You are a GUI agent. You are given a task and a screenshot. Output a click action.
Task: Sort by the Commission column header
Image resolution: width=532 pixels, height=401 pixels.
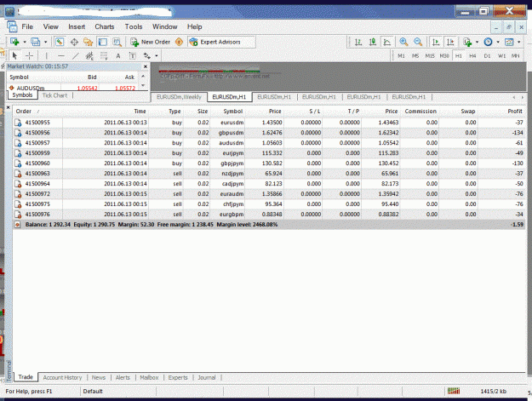coord(420,112)
